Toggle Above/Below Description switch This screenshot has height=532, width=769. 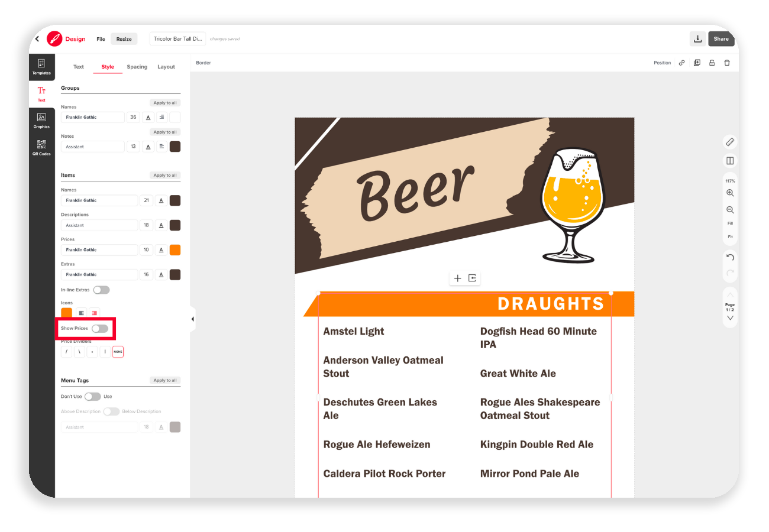tap(111, 411)
